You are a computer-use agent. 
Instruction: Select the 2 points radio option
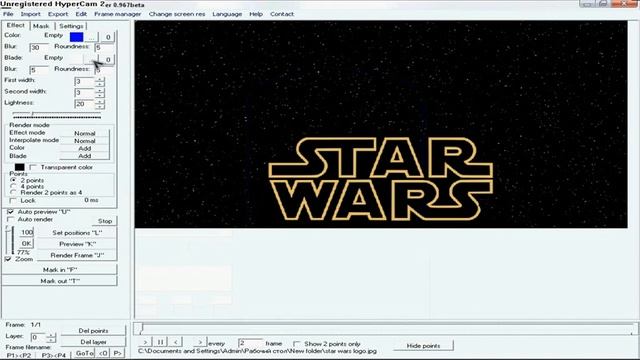click(13, 180)
